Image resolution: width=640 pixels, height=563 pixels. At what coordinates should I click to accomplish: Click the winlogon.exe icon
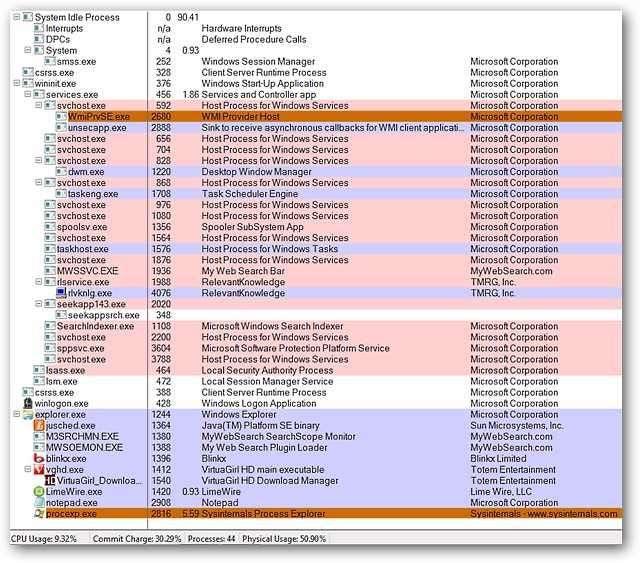[x=28, y=403]
